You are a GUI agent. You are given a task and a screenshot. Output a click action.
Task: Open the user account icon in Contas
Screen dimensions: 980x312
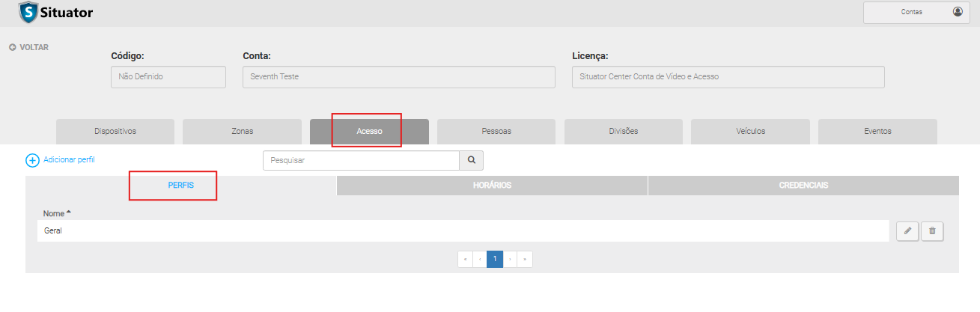pos(958,12)
